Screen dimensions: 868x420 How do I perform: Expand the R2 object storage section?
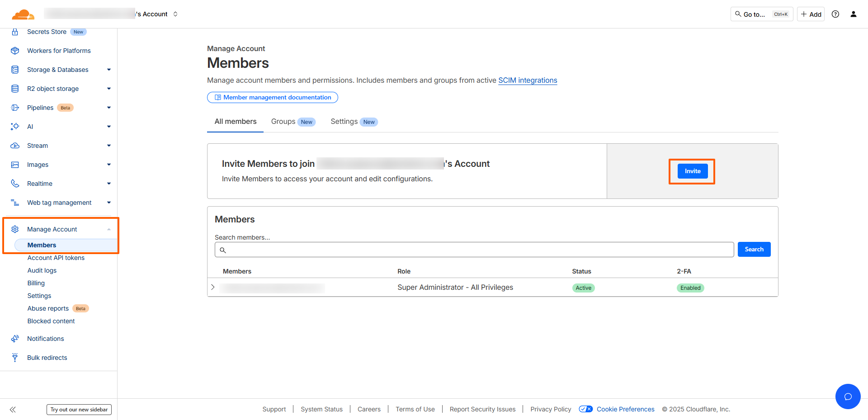(x=108, y=89)
